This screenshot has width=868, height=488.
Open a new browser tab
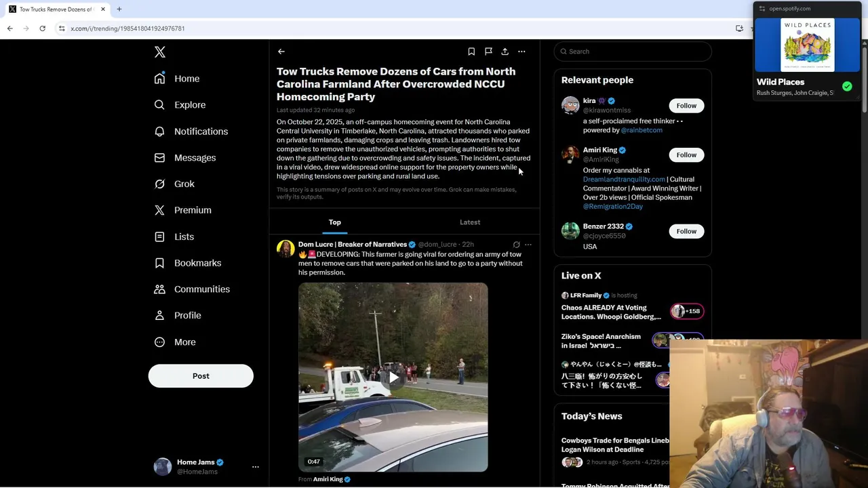coord(119,9)
